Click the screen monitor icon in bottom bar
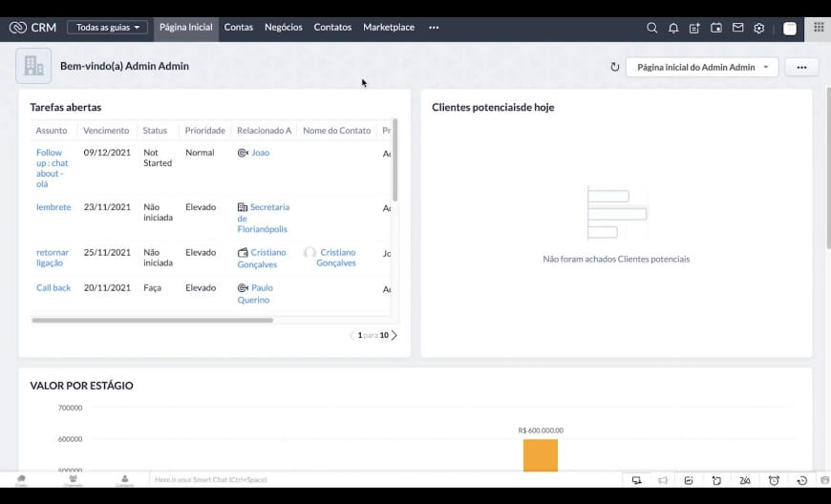This screenshot has width=831, height=504. pyautogui.click(x=636, y=480)
